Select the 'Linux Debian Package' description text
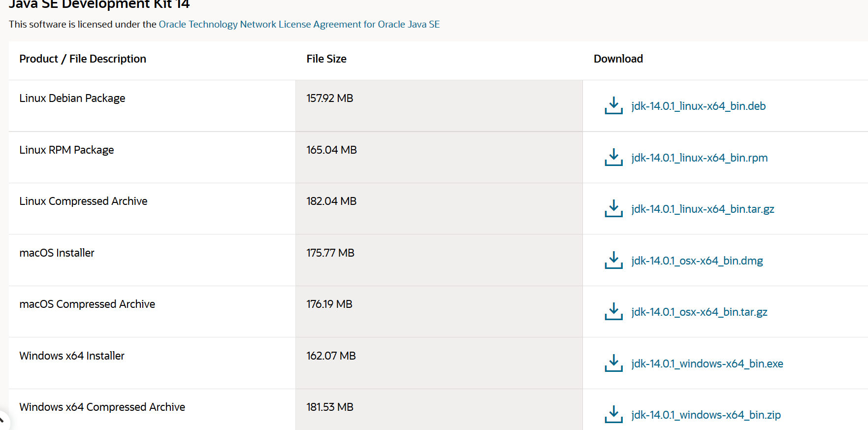Viewport: 868px width, 430px height. [x=72, y=98]
